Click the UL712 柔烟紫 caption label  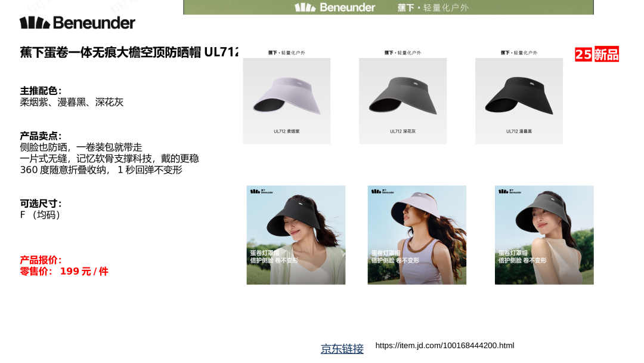[287, 131]
